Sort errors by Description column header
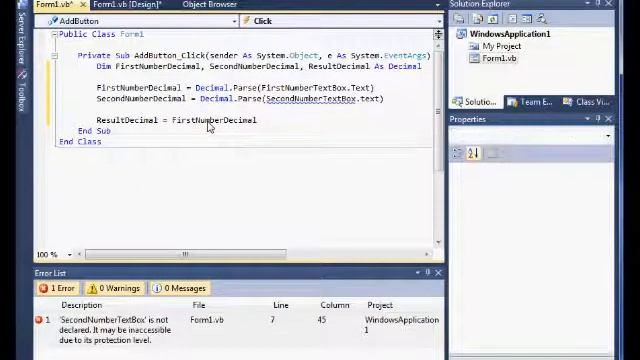 click(82, 305)
